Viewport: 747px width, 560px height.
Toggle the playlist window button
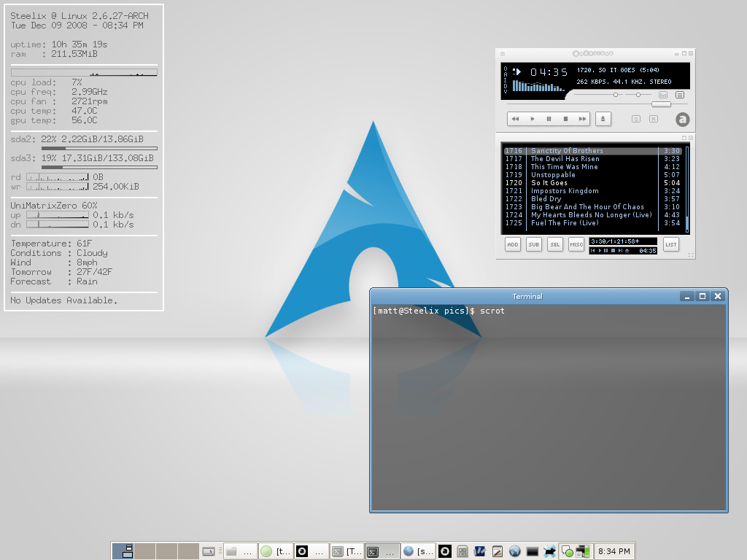pyautogui.click(x=680, y=95)
